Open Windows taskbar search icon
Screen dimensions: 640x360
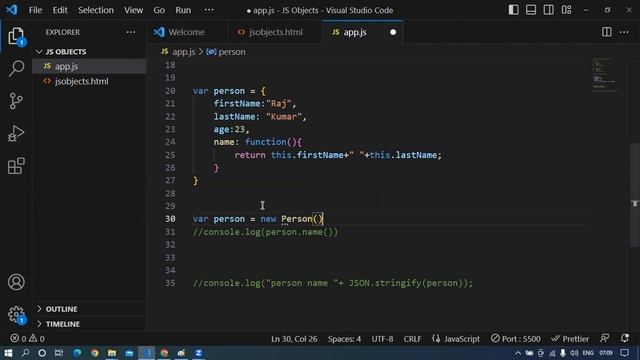[25, 353]
